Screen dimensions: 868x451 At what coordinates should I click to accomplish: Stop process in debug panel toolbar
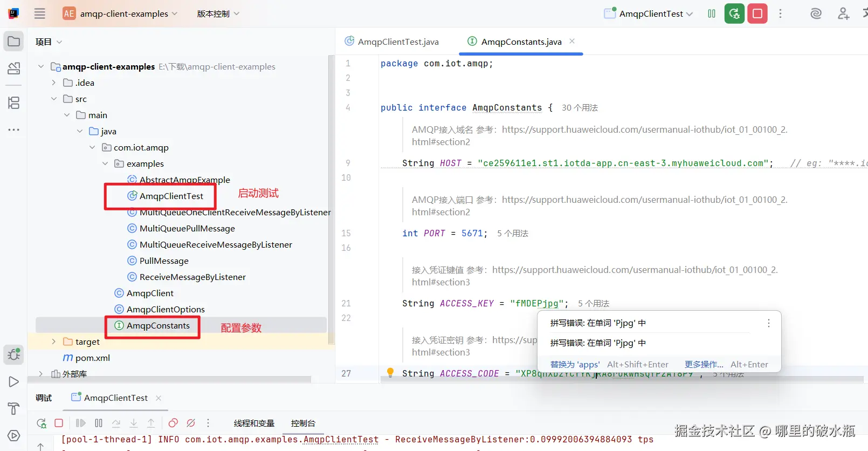(59, 423)
